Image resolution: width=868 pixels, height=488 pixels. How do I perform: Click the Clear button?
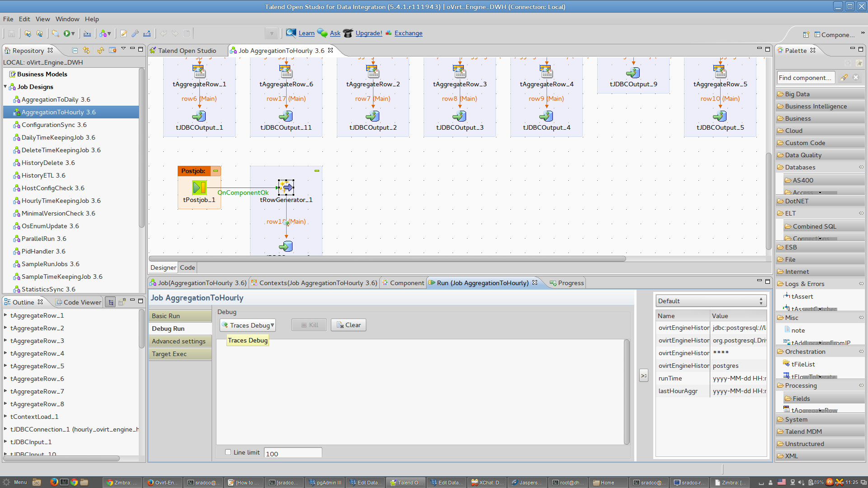[349, 325]
